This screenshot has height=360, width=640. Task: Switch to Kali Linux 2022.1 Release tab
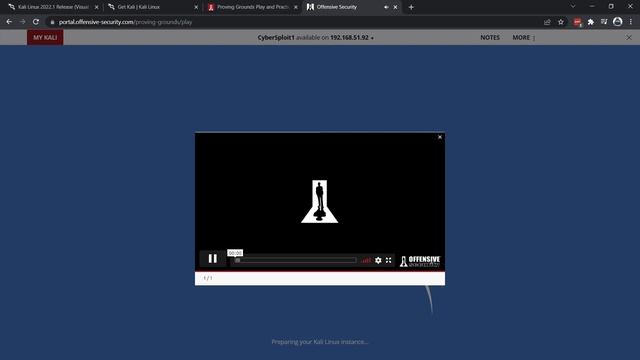click(53, 7)
